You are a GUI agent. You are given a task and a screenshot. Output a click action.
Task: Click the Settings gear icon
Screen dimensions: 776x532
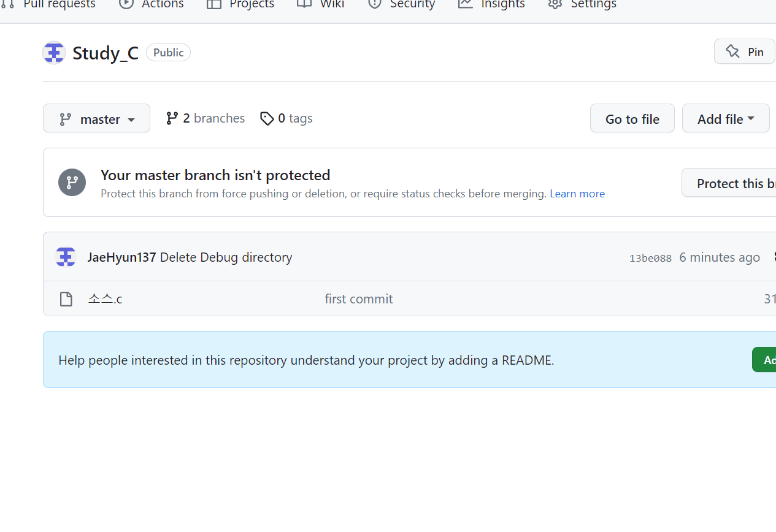coord(555,4)
